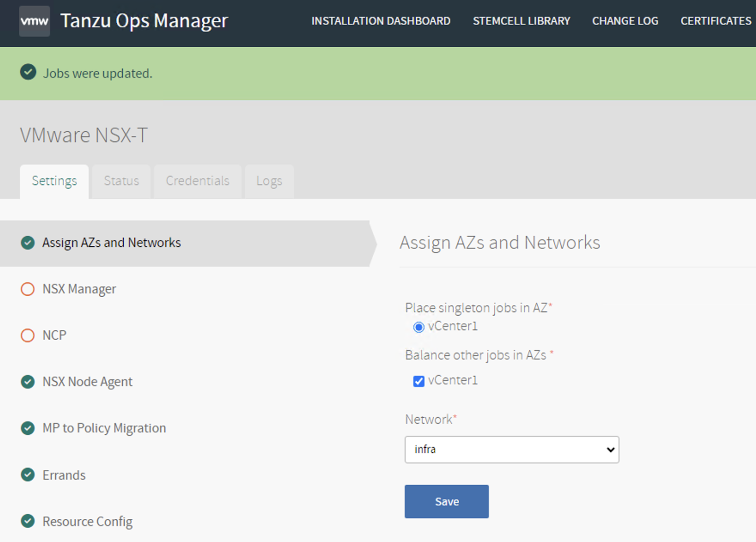Switch to the Credentials tab
The image size is (756, 542).
[x=198, y=181]
